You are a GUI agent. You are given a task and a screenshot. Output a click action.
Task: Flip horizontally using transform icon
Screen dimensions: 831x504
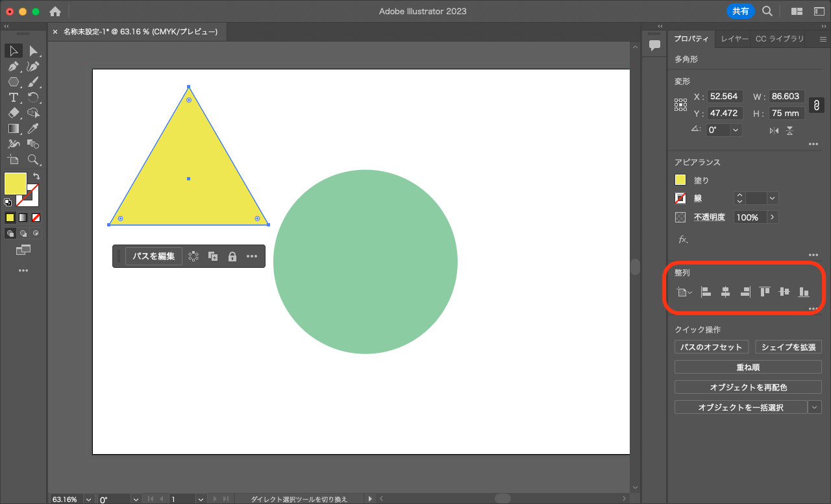tap(774, 130)
